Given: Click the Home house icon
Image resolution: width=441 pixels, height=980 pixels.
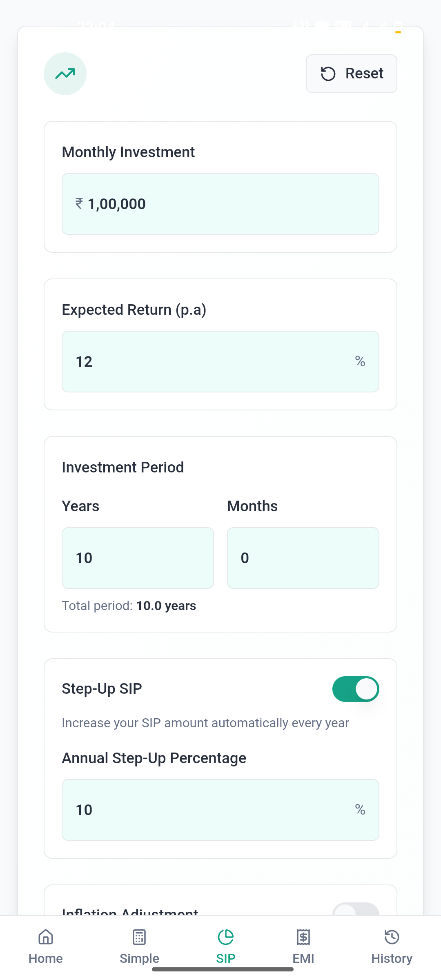Looking at the screenshot, I should point(45,937).
